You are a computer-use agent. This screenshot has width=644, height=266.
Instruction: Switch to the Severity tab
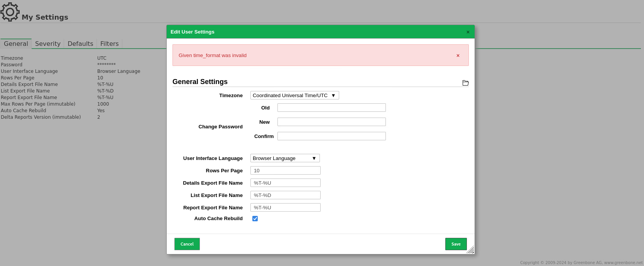pos(48,44)
